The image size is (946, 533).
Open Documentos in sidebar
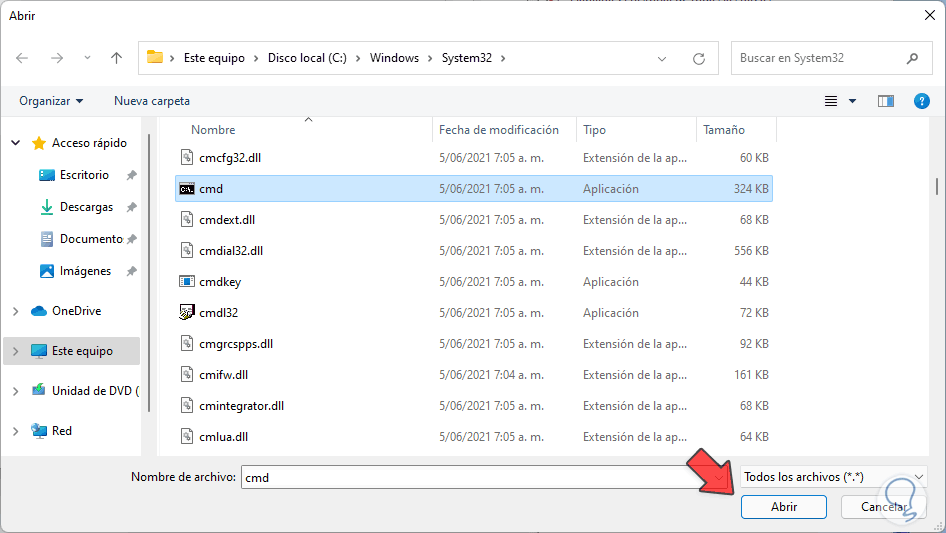[91, 239]
